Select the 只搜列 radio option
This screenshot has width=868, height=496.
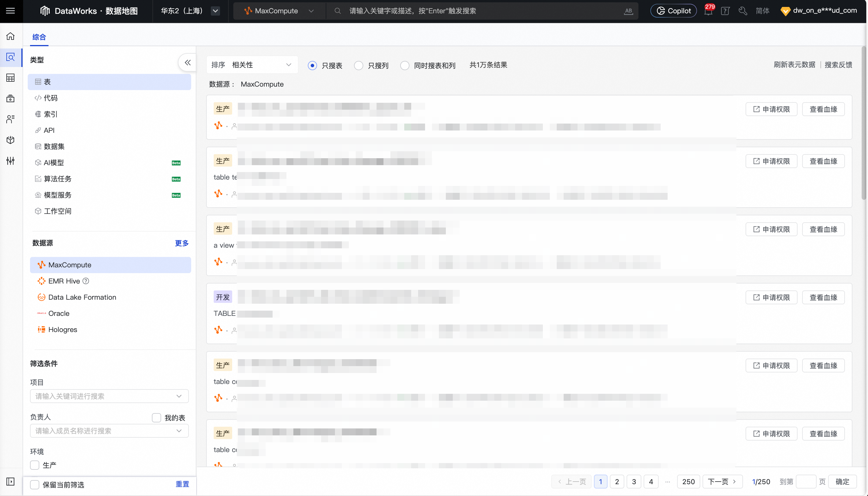coord(358,66)
